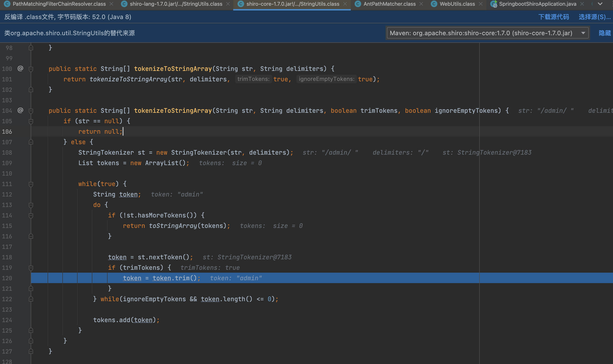The width and height of the screenshot is (613, 364).
Task: Open Maven shiro-core-1.7.0 source dropdown
Action: click(488, 33)
